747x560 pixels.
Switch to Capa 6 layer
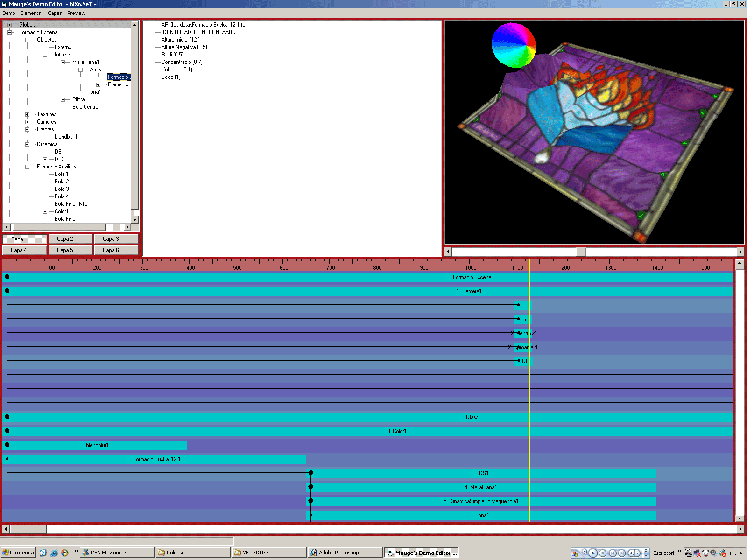click(x=116, y=250)
